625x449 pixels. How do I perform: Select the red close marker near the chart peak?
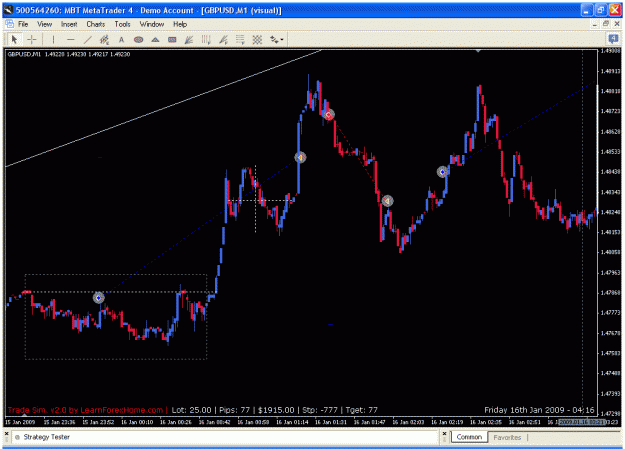(x=328, y=115)
